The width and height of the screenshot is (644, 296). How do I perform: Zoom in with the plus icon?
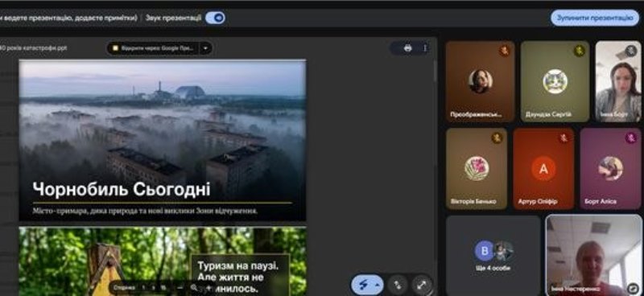[x=208, y=287]
